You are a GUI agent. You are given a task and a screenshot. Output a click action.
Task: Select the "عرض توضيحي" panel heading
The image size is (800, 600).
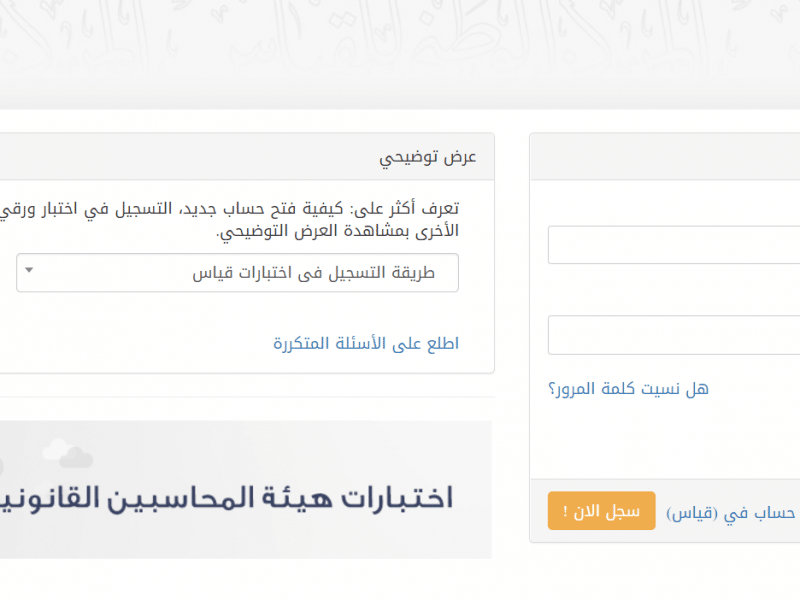[428, 157]
